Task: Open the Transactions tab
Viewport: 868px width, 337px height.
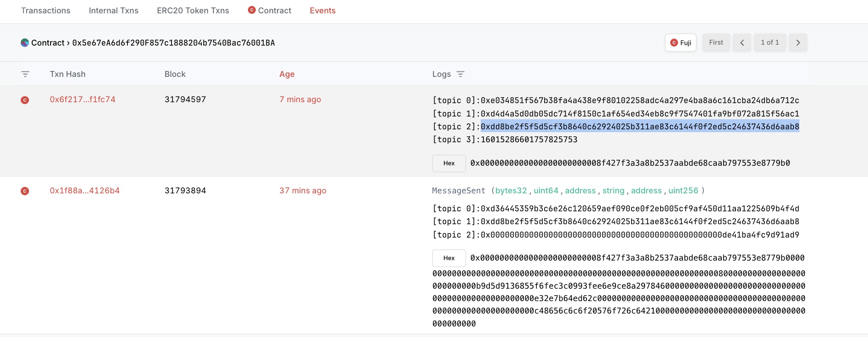Action: [x=46, y=11]
